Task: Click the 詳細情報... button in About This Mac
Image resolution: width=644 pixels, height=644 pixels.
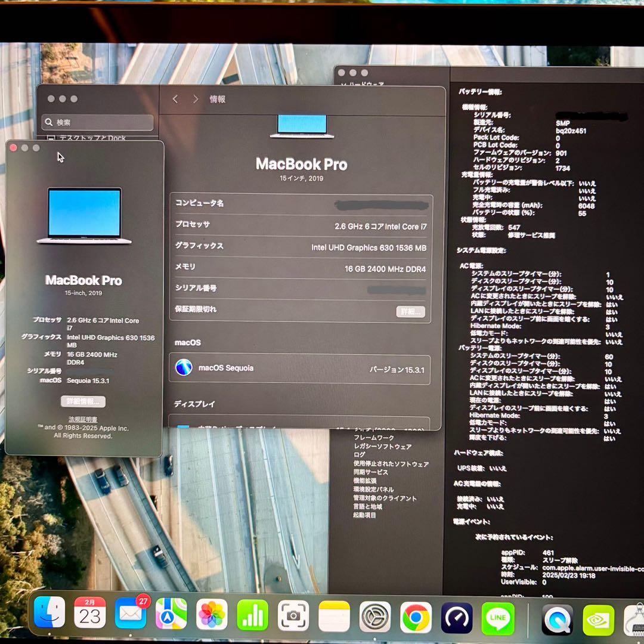Action: (x=83, y=401)
